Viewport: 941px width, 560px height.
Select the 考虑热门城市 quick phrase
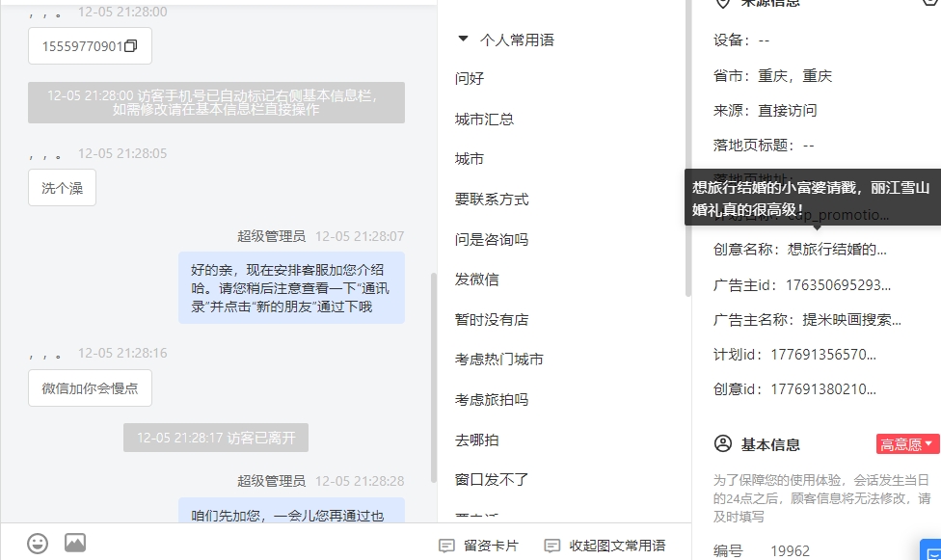pyautogui.click(x=499, y=359)
